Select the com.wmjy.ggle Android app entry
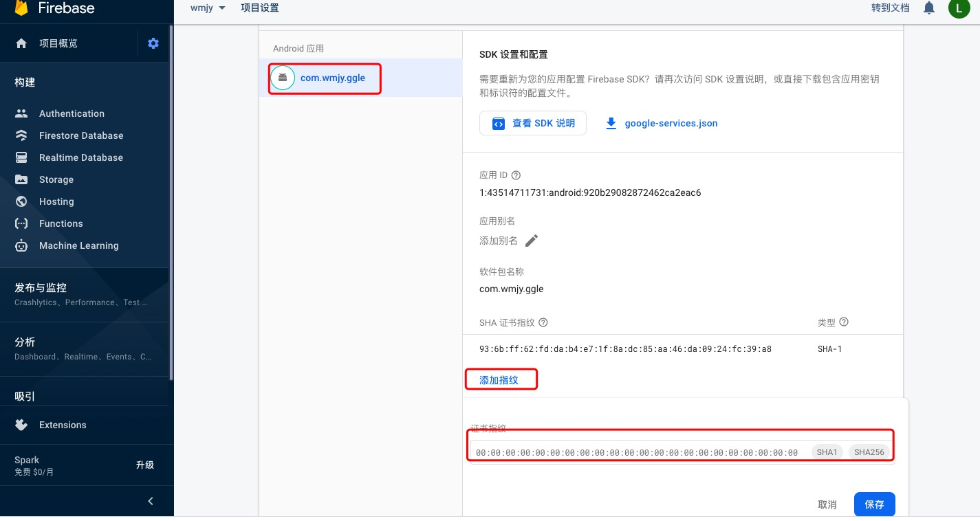 click(333, 78)
